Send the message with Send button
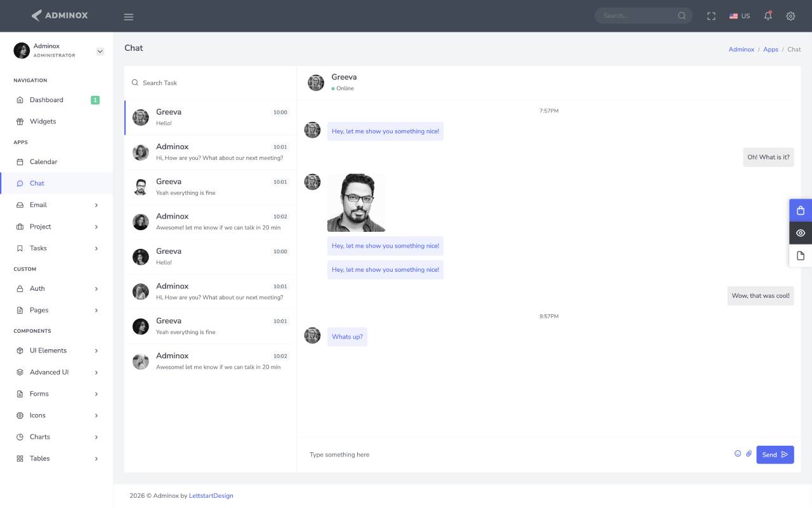Screen dimensions: 812x508 [775, 455]
